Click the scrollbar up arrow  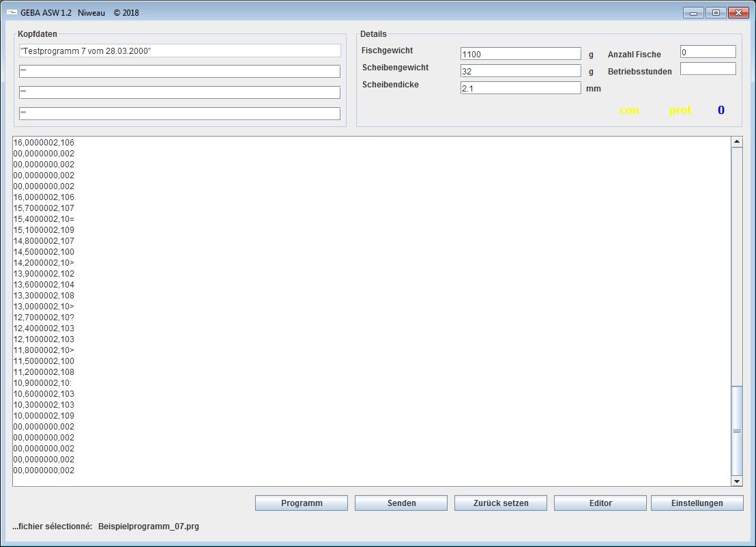737,142
